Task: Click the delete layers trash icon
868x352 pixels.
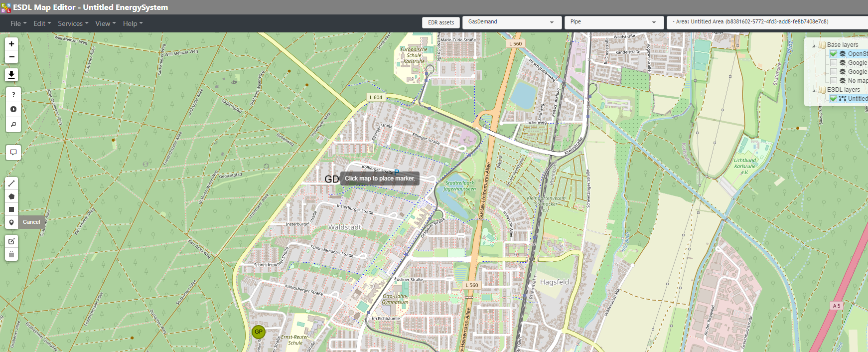Action: (x=11, y=254)
